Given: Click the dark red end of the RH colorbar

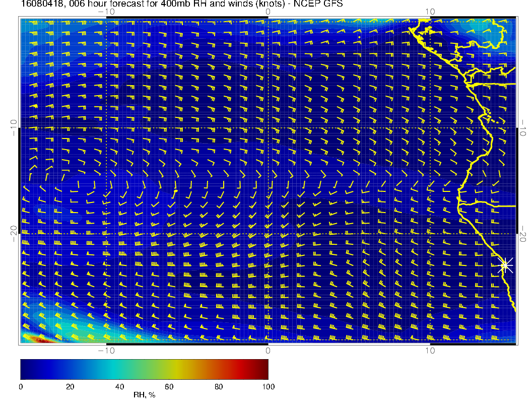Looking at the screenshot, I should (263, 369).
